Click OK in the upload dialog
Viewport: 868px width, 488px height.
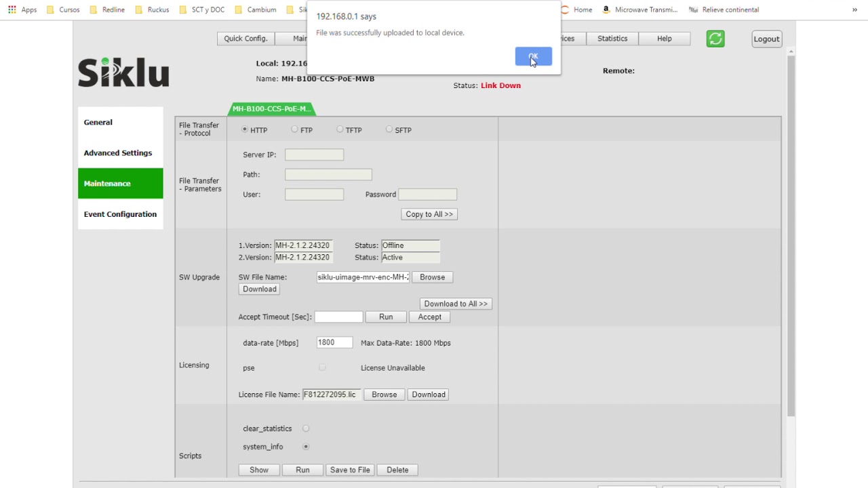click(534, 57)
